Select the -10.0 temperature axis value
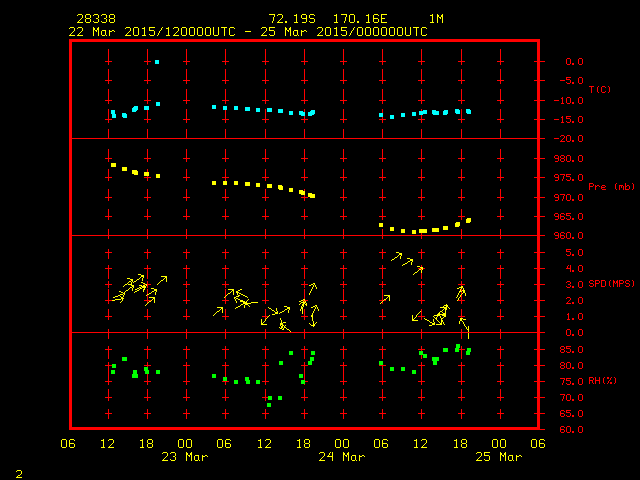The image size is (640, 480). pos(569,100)
